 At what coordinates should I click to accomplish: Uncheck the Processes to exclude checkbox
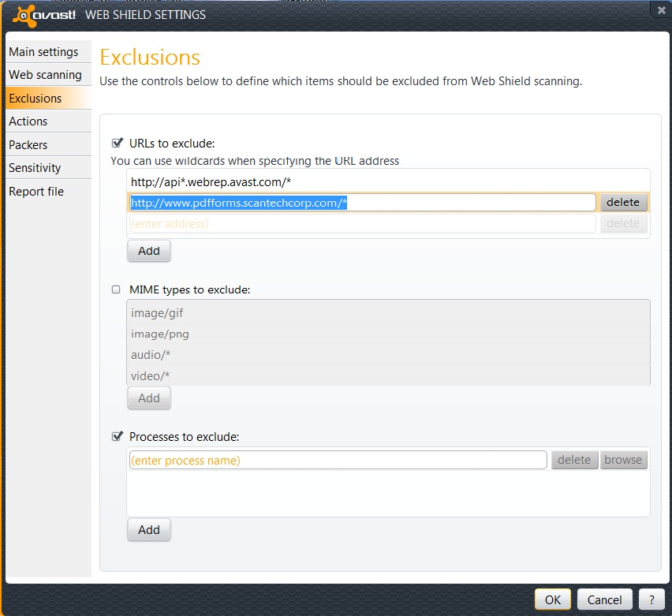pos(118,436)
